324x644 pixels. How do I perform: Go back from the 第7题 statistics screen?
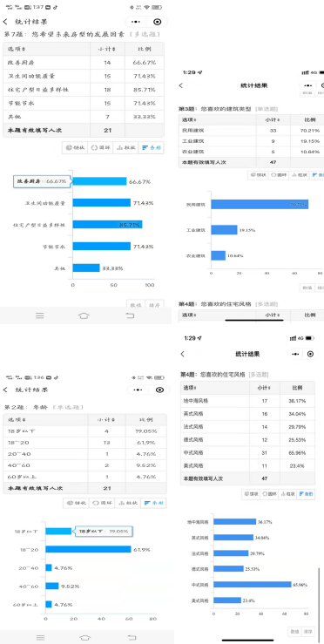pos(5,22)
